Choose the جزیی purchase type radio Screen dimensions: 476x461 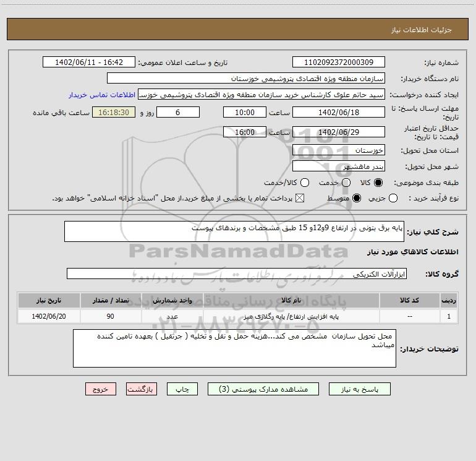pyautogui.click(x=393, y=198)
